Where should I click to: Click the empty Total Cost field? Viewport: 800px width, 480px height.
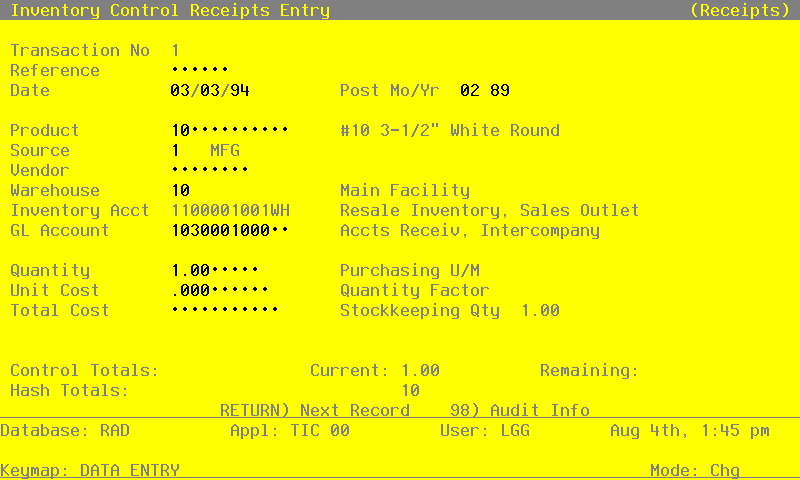click(x=225, y=310)
